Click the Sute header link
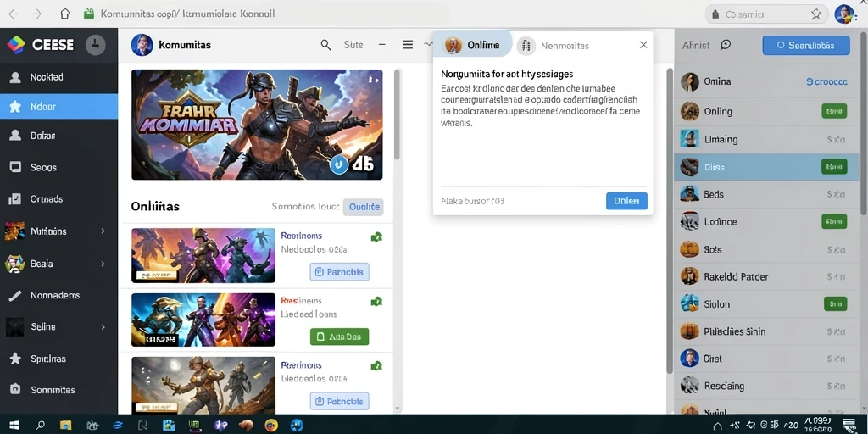This screenshot has height=434, width=868. pos(353,45)
